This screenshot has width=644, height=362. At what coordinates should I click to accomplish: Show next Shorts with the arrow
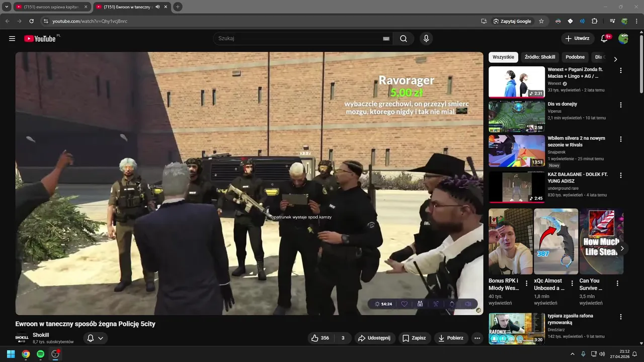pyautogui.click(x=622, y=248)
